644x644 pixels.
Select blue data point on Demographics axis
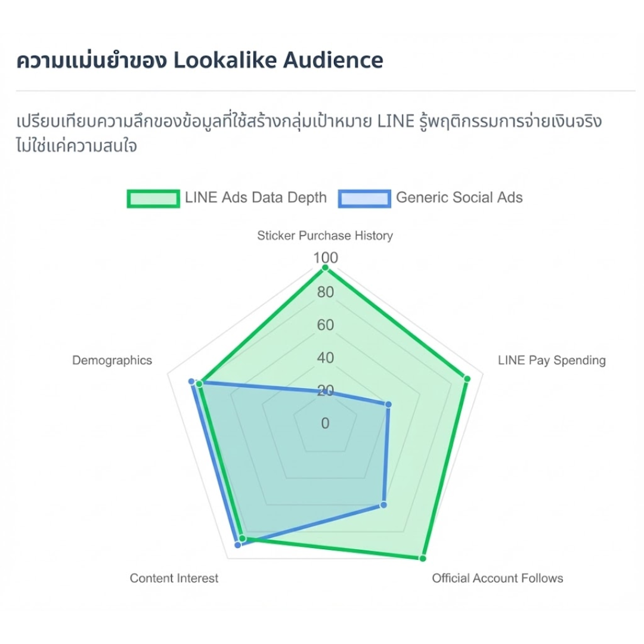(192, 381)
